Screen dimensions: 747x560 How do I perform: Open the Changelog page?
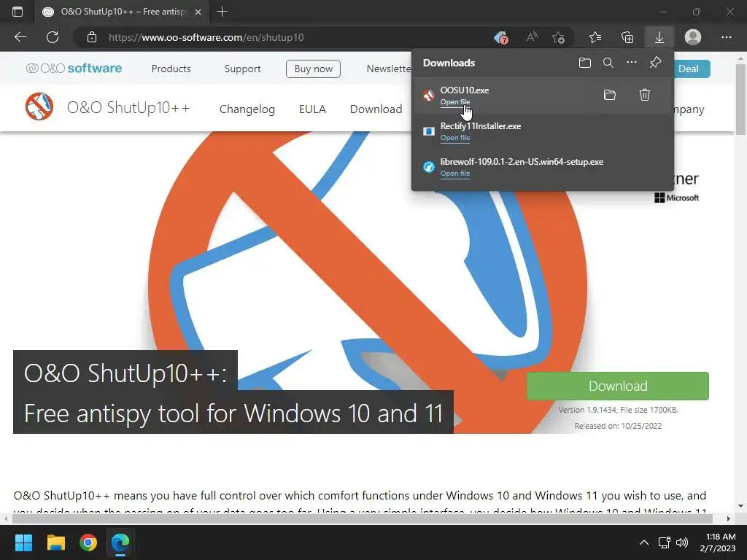[x=247, y=109]
